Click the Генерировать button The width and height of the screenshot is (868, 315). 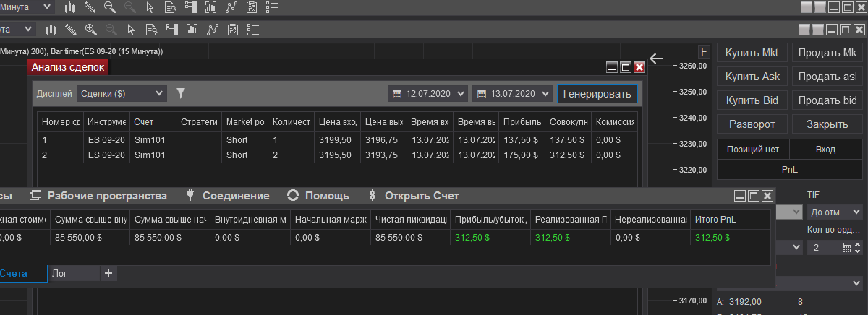coord(597,94)
